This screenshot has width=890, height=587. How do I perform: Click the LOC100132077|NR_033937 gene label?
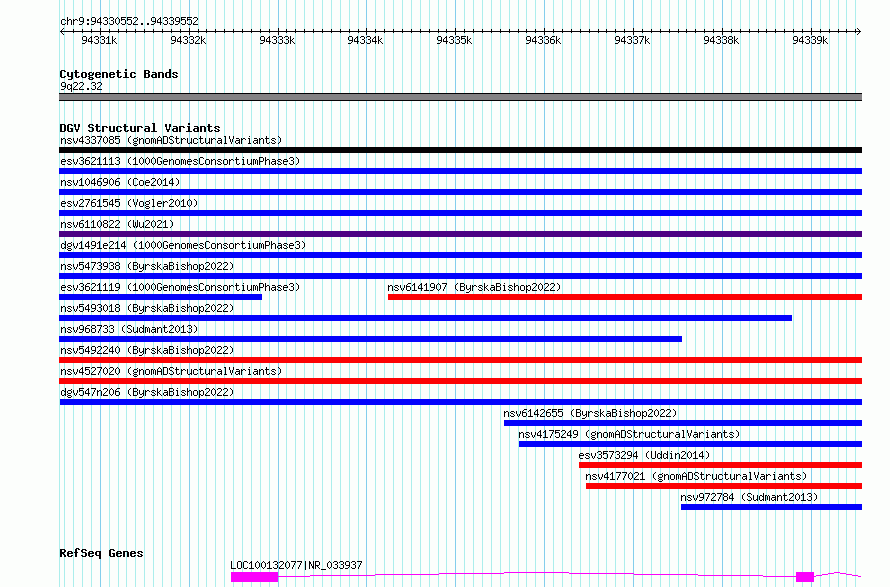click(296, 565)
